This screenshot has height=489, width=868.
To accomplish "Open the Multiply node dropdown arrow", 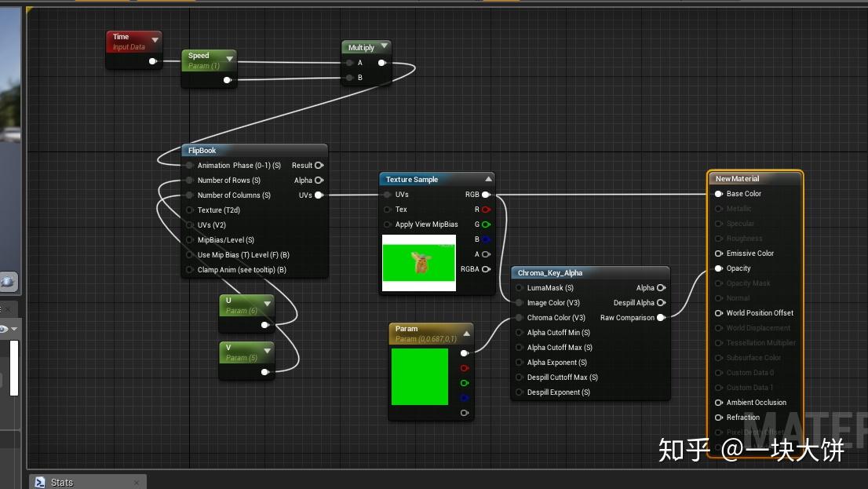I will (x=384, y=45).
